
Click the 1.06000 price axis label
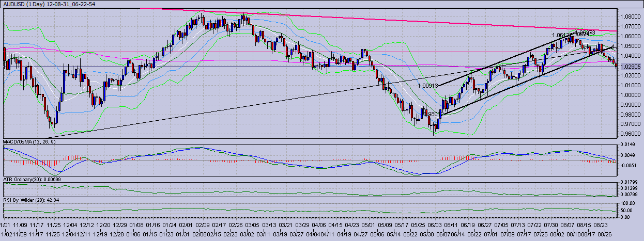[x=631, y=36]
